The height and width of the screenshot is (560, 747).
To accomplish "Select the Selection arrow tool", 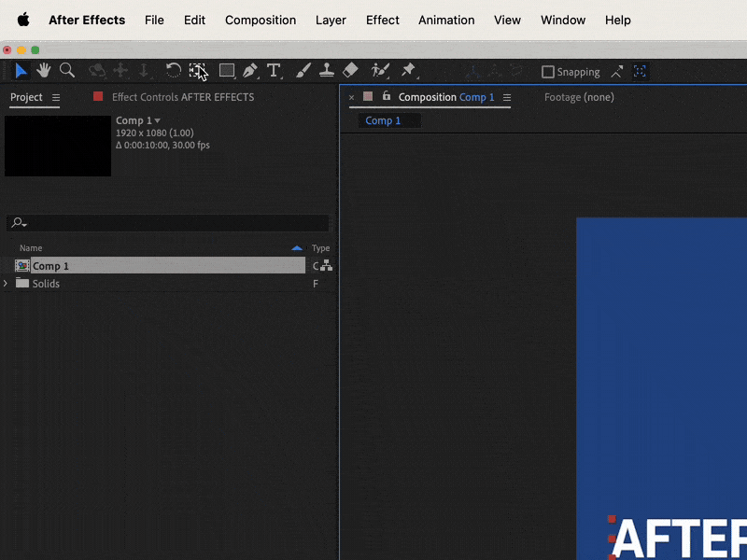I will pos(21,71).
